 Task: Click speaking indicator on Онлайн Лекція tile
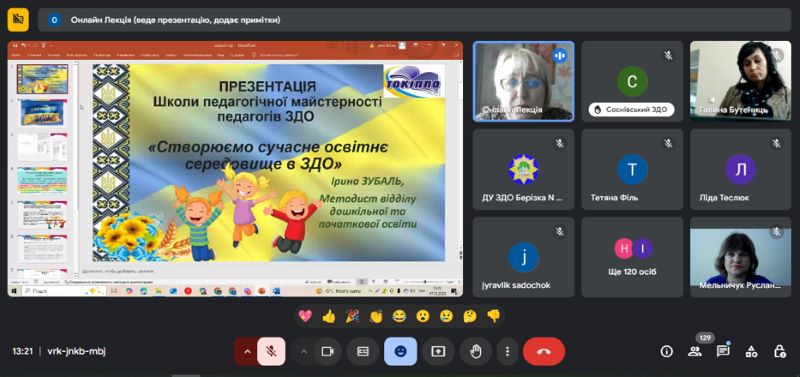(560, 55)
